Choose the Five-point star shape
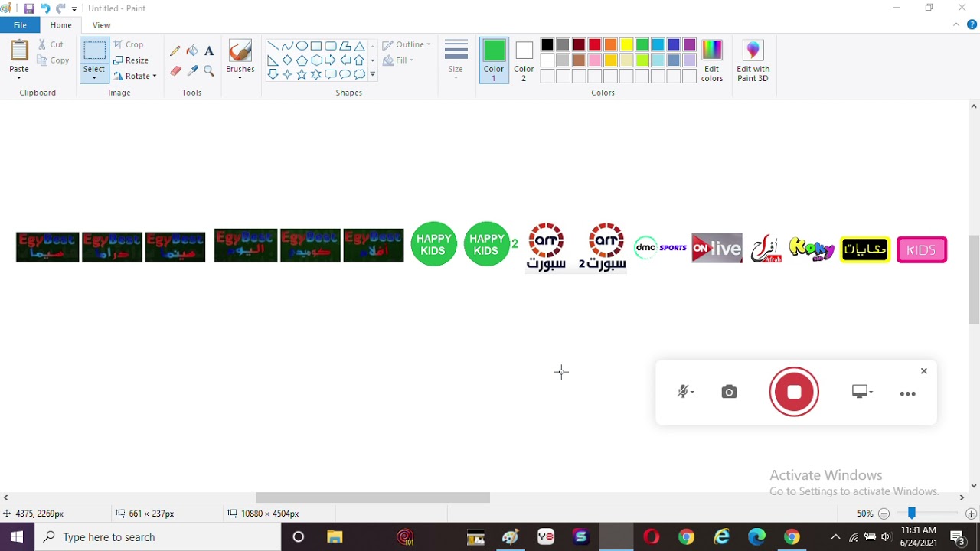 pos(302,74)
